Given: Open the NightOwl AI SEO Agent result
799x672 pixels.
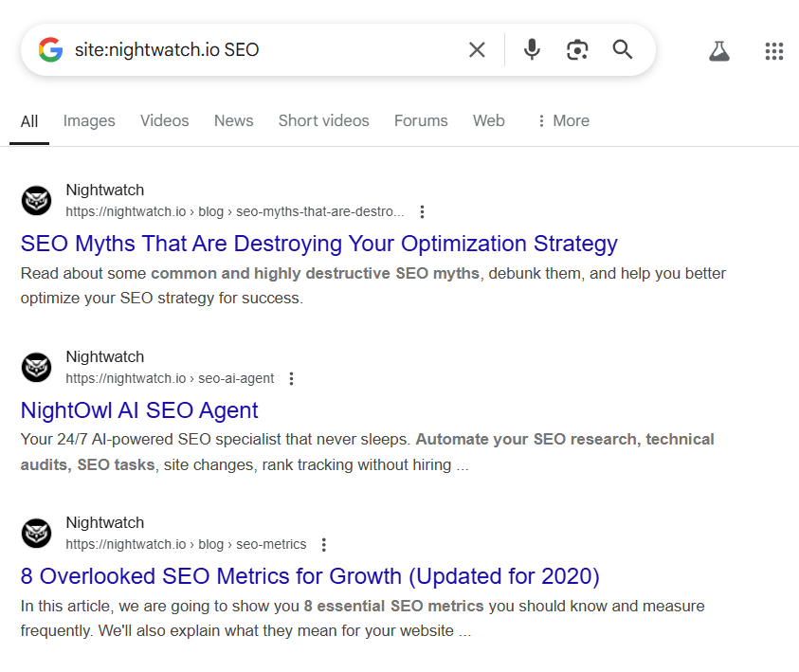Looking at the screenshot, I should (x=138, y=410).
